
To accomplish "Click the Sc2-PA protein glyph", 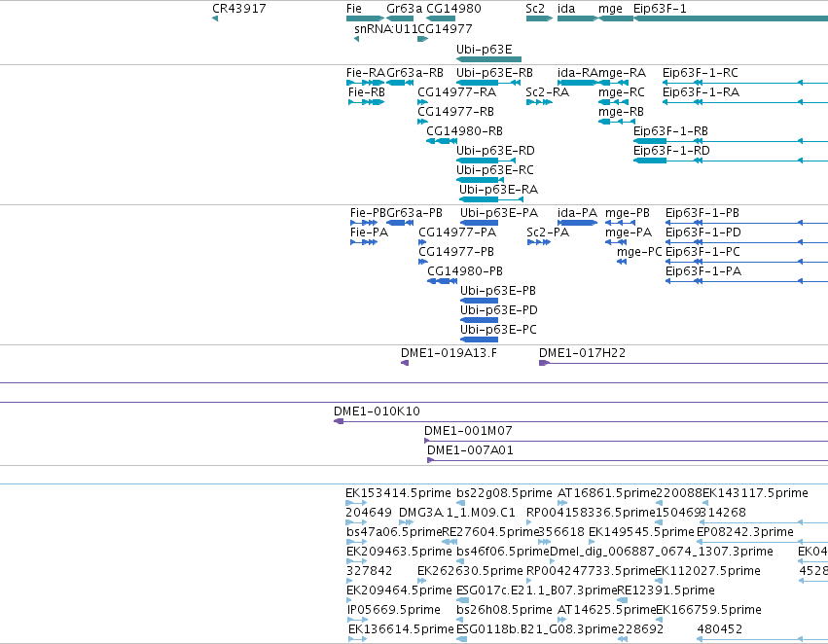I will point(539,242).
